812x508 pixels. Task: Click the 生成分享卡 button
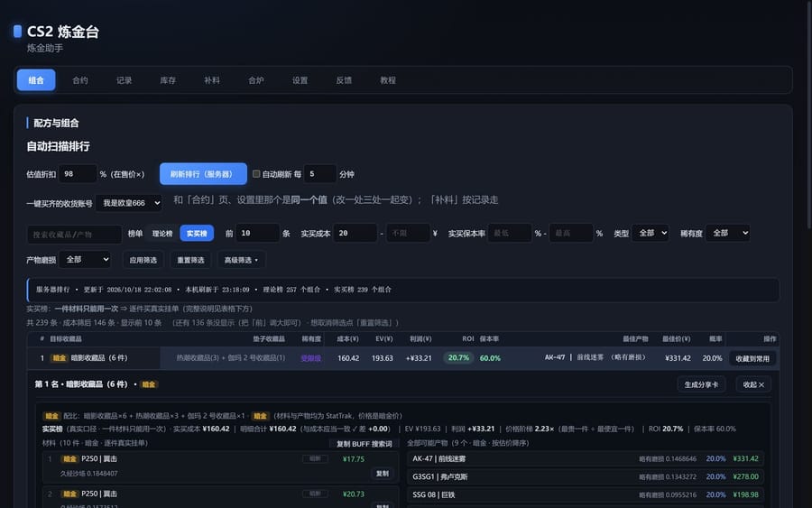point(701,384)
